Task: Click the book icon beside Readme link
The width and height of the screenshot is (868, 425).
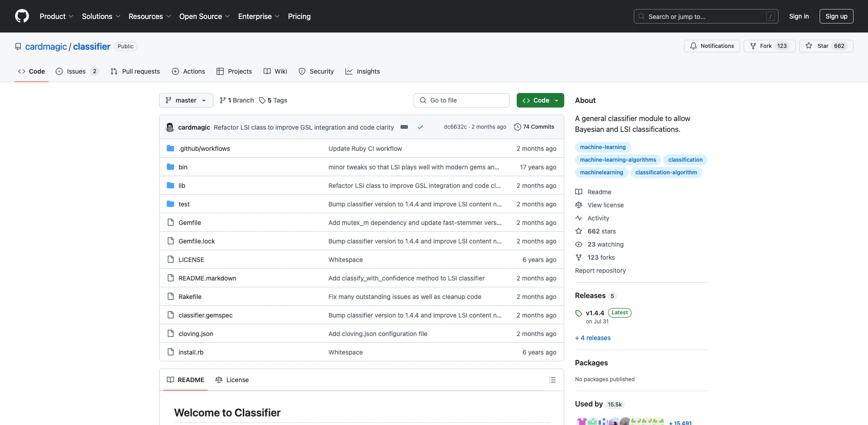Action: pos(579,192)
